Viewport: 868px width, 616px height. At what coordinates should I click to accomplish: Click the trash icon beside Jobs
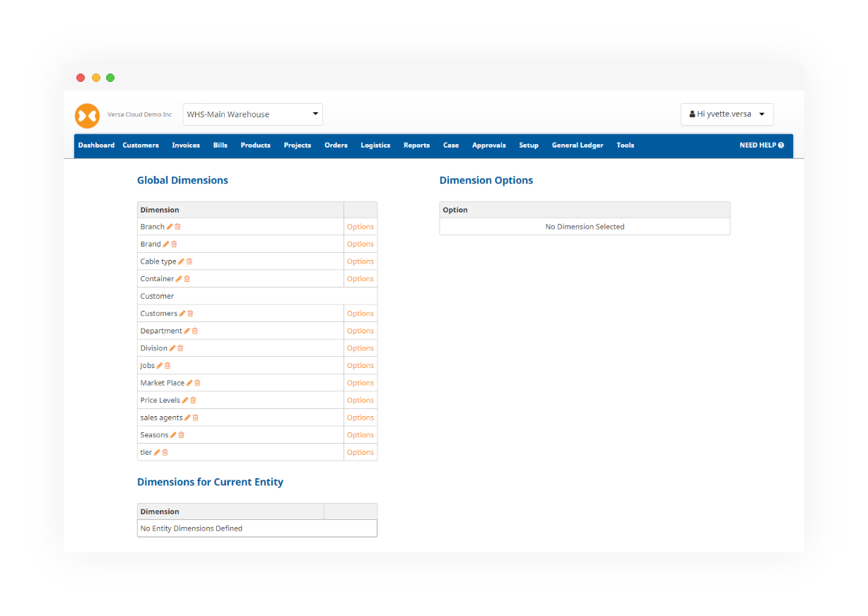(x=168, y=366)
